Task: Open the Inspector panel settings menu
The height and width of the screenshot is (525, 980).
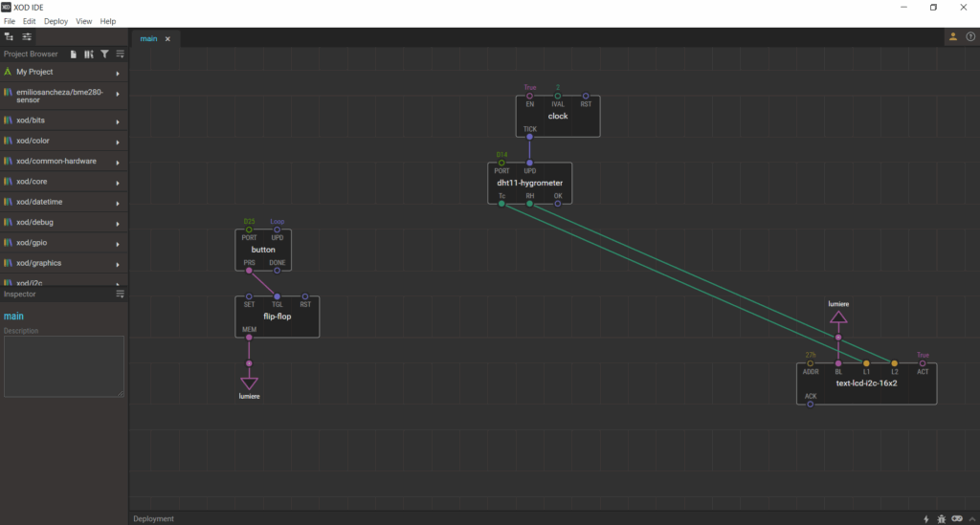Action: (120, 294)
